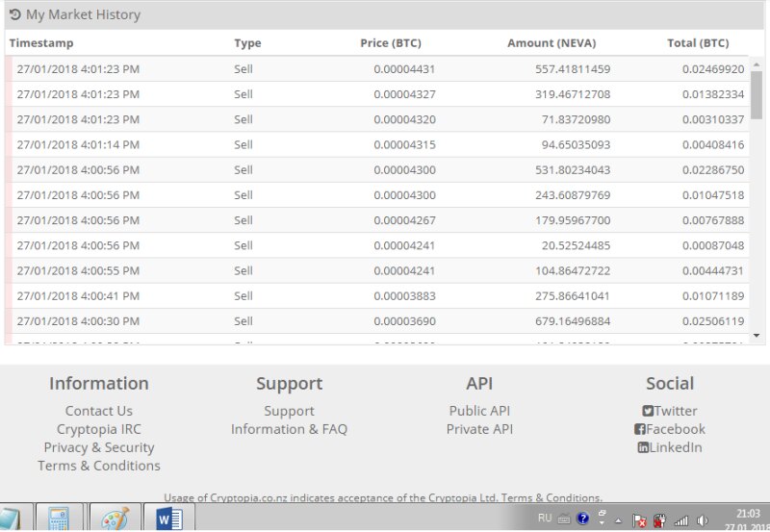Select the Timestamp column header

41,43
